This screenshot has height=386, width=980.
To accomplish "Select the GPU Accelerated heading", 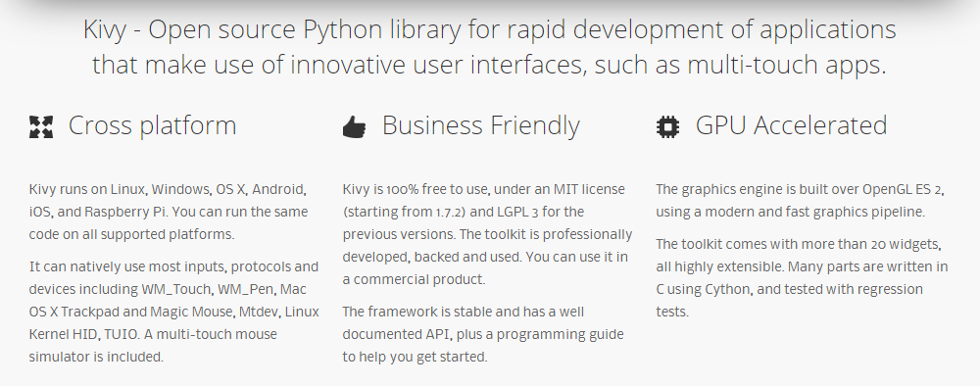I will click(x=791, y=125).
